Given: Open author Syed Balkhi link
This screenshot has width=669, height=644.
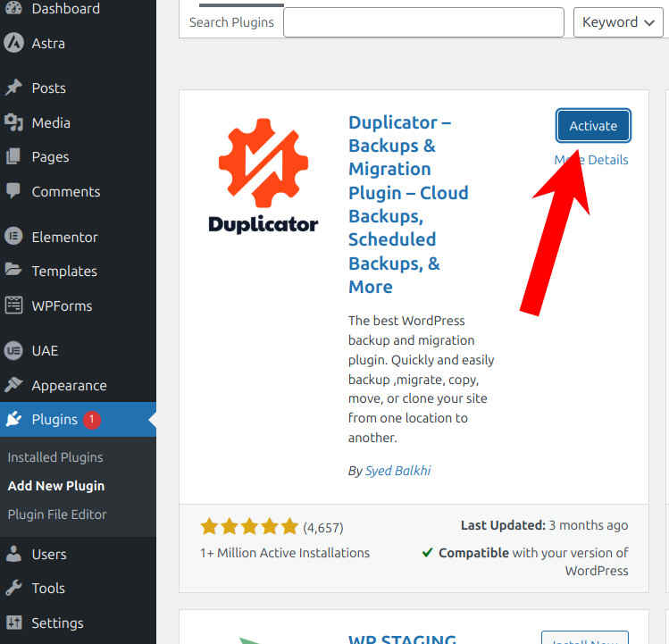Looking at the screenshot, I should 398,471.
